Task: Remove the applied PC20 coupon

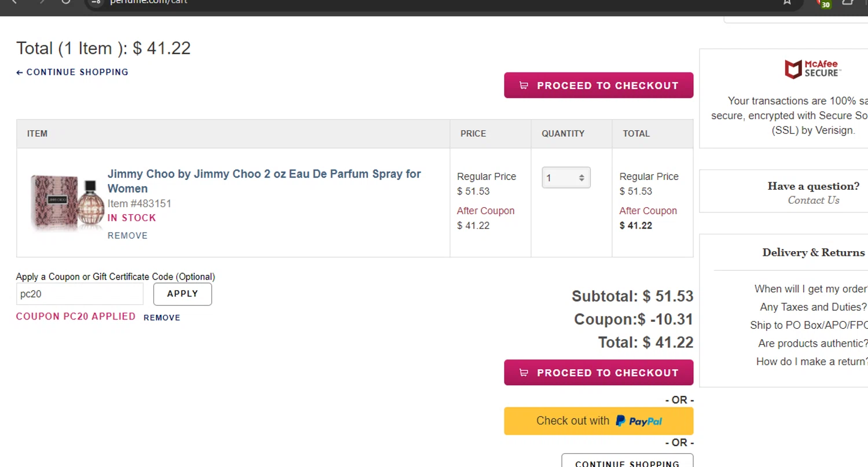Action: tap(162, 318)
